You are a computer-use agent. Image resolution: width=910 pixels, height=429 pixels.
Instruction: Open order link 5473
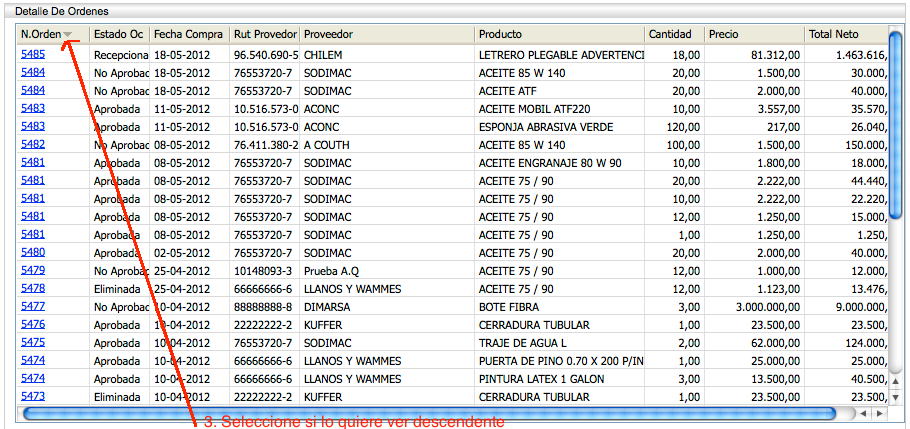33,396
